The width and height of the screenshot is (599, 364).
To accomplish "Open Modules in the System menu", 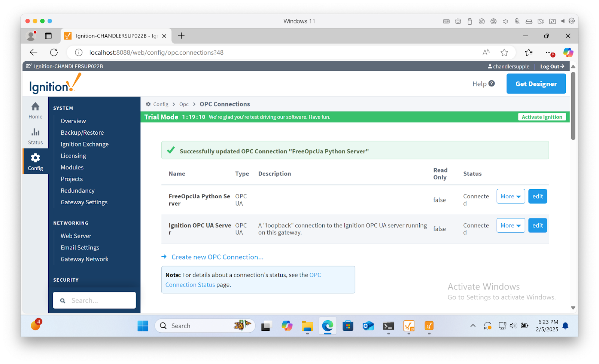I will (72, 167).
